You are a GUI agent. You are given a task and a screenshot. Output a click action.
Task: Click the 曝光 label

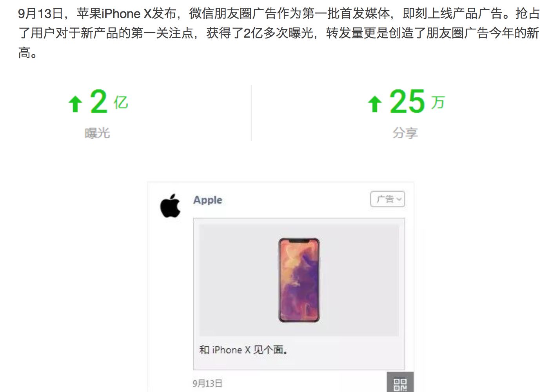(97, 133)
